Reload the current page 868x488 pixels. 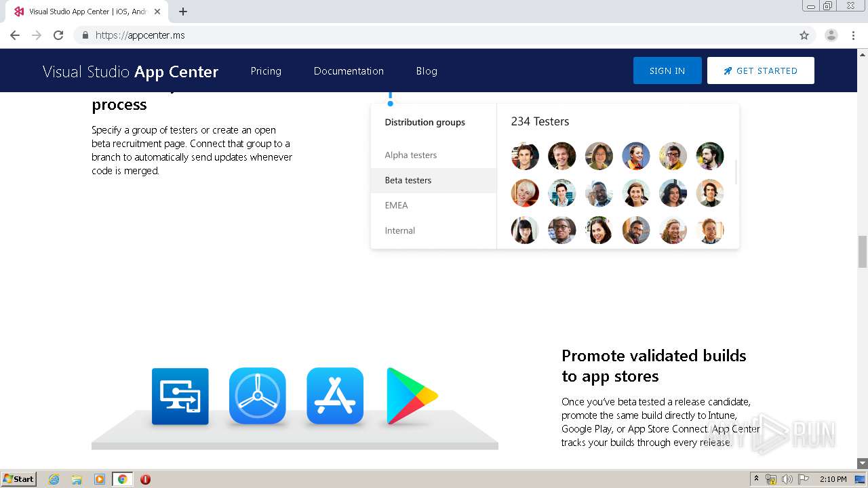coord(58,35)
